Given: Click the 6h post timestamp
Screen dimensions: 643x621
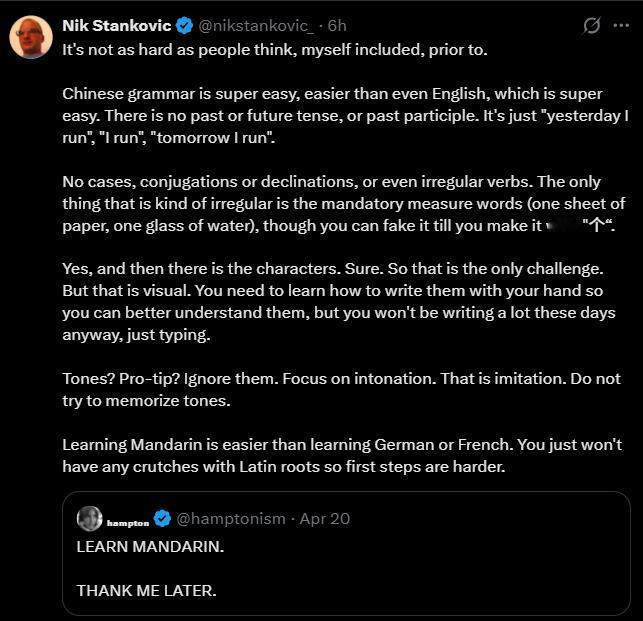Looking at the screenshot, I should [x=337, y=25].
